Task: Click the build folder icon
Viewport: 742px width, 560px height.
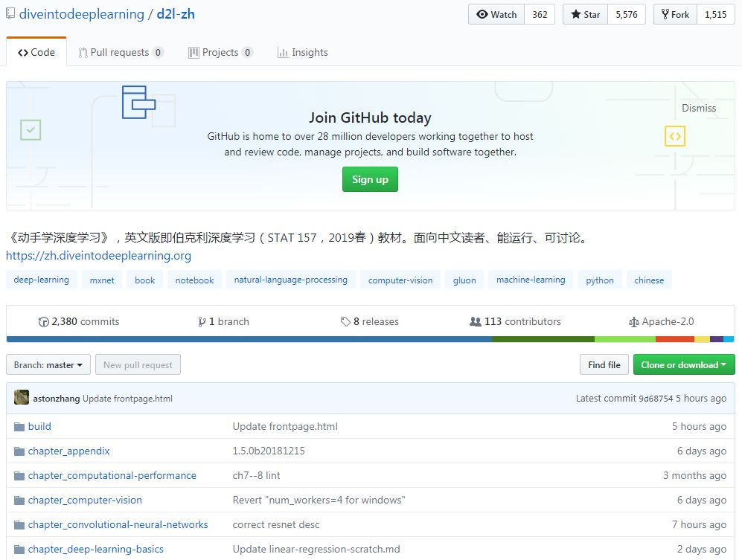Action: click(x=19, y=426)
